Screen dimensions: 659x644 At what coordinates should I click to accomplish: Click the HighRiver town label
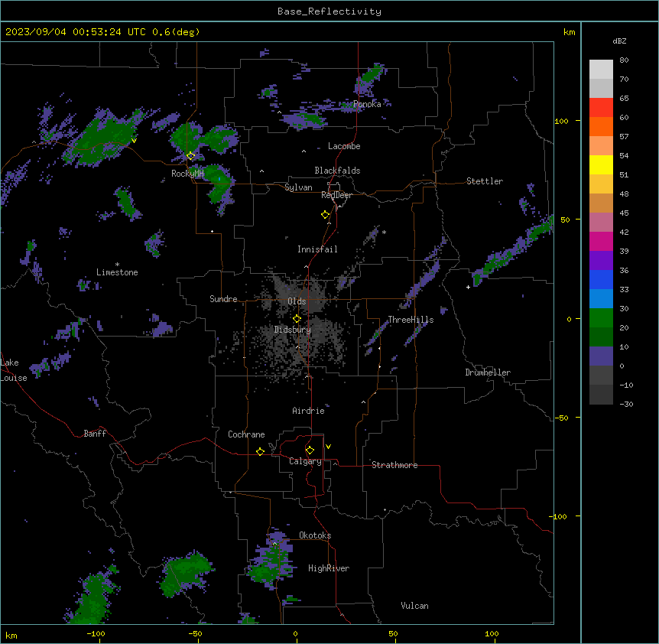[x=329, y=568]
